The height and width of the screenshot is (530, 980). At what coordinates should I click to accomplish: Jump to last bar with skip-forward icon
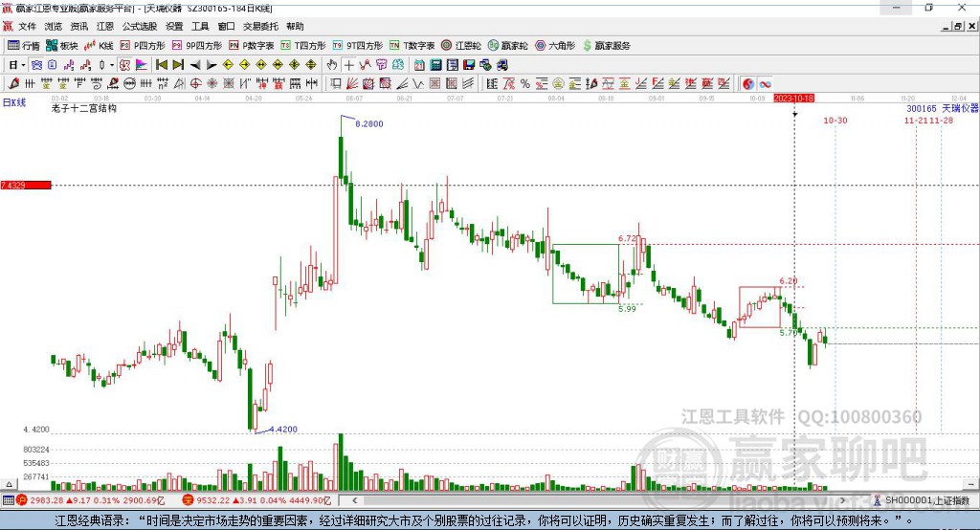pyautogui.click(x=178, y=65)
